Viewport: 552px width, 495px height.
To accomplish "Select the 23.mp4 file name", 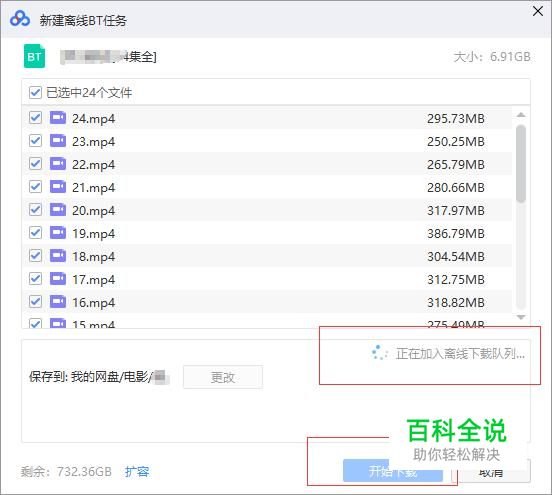I will coord(94,142).
